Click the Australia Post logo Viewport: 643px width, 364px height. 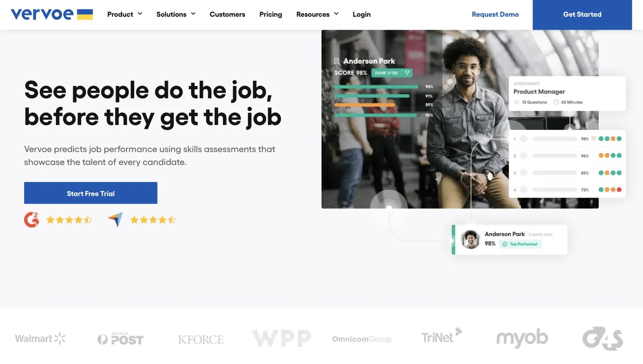[120, 339]
